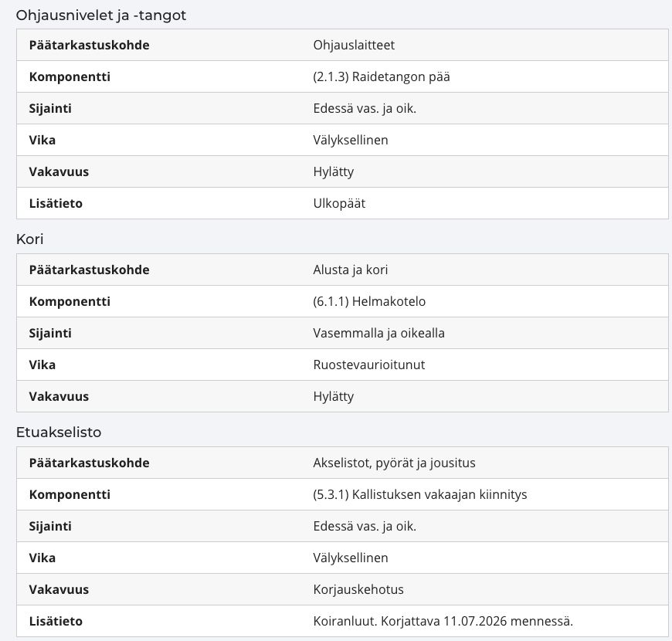Viewport: 672px width, 641px height.
Task: Click the Etuakselisto section heading
Action: 59,432
